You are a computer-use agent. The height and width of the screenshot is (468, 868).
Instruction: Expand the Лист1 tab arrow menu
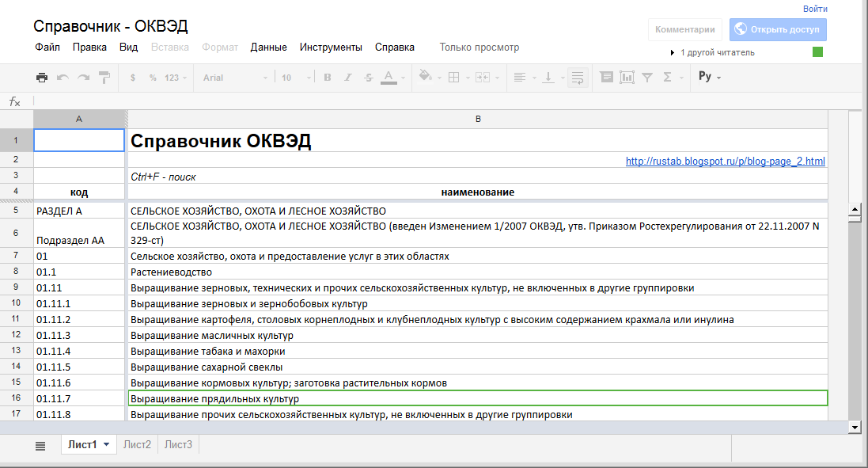[106, 444]
